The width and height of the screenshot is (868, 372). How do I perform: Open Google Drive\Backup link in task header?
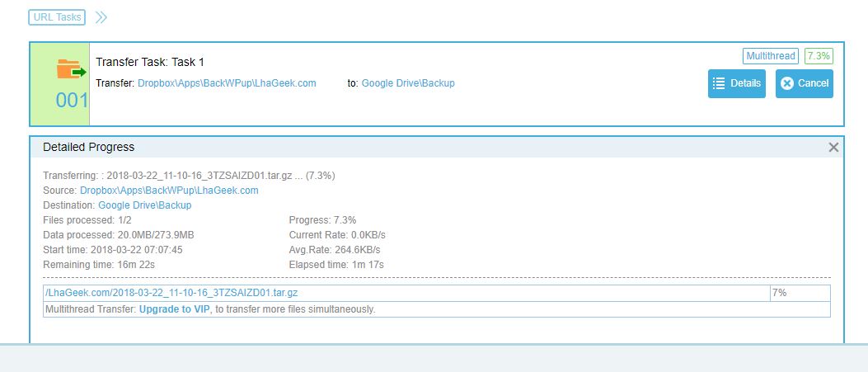point(408,83)
